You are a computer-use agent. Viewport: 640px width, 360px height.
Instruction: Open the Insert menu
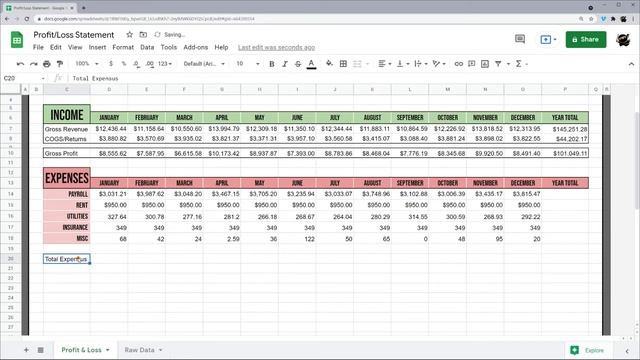(97, 47)
